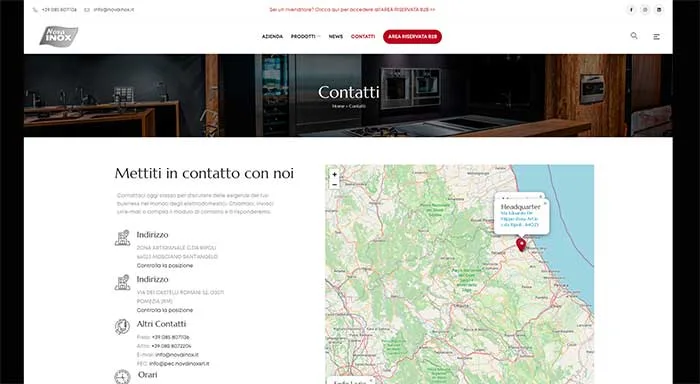700x384 pixels.
Task: Open the search magnifier icon
Action: pos(634,36)
